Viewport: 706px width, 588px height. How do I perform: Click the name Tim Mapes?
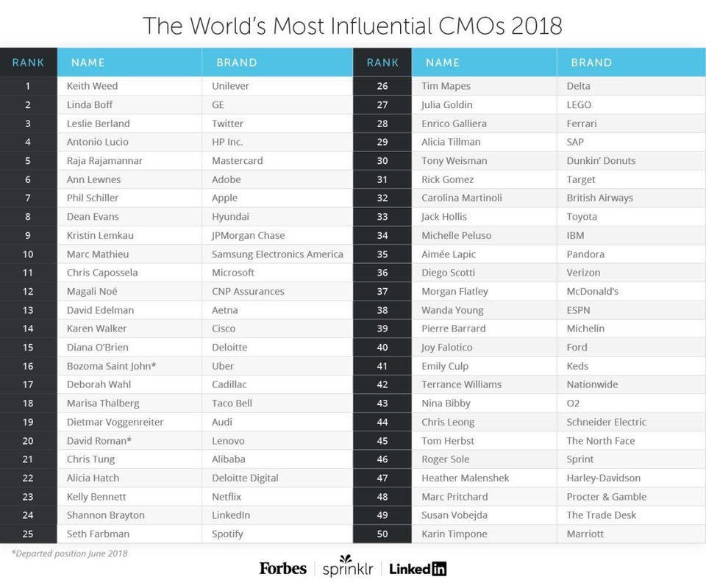(446, 86)
